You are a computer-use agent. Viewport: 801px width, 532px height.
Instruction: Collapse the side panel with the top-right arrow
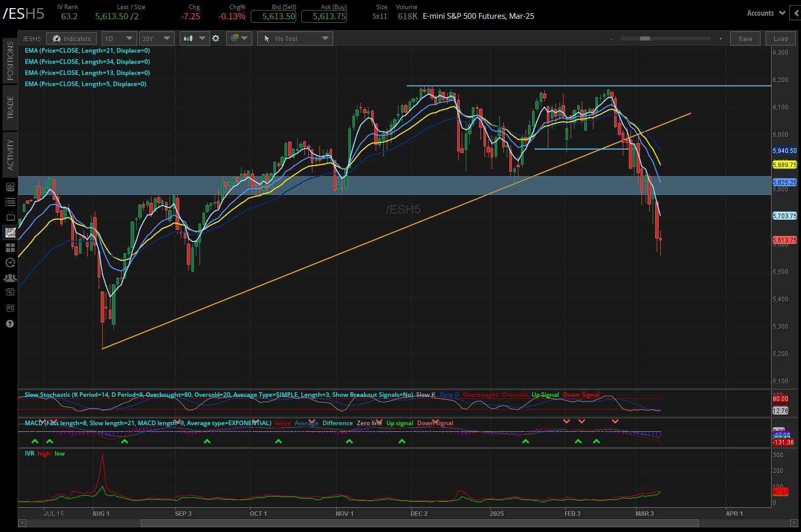pyautogui.click(x=796, y=13)
